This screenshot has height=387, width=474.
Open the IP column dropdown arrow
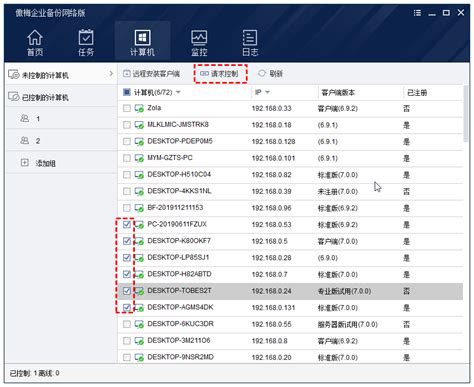[267, 92]
